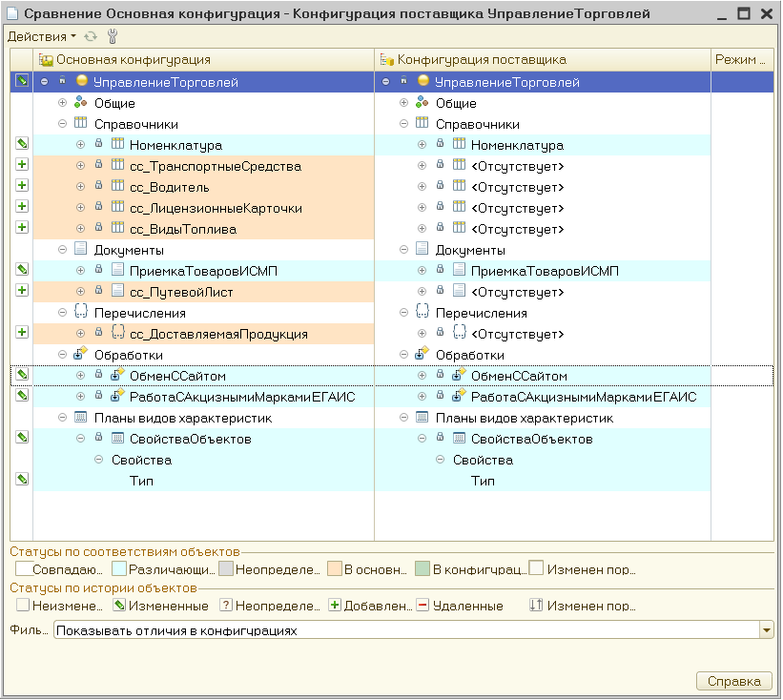Screen dimensions: 783x700
Task: Open the filter dropdown showing Показывать отличия
Action: point(766,630)
